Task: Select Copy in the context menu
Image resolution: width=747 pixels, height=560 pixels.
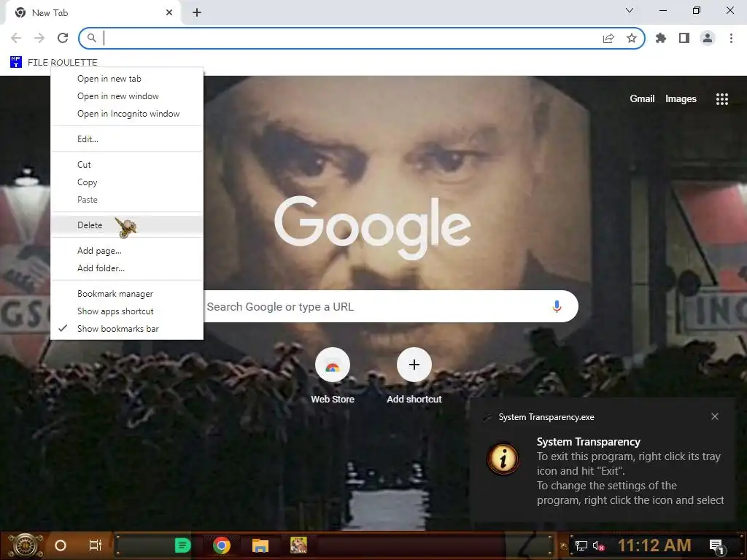Action: (x=127, y=182)
